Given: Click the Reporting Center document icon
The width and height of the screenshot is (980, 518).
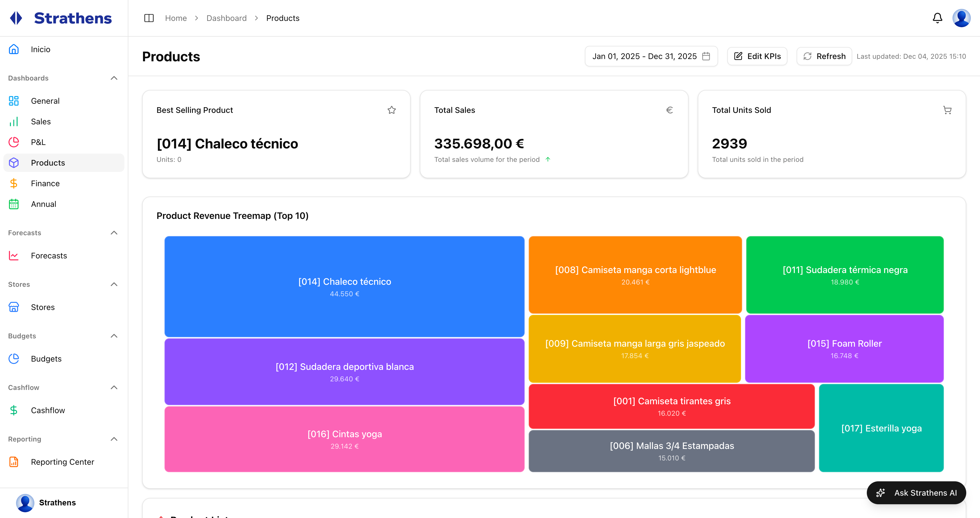Looking at the screenshot, I should (14, 462).
